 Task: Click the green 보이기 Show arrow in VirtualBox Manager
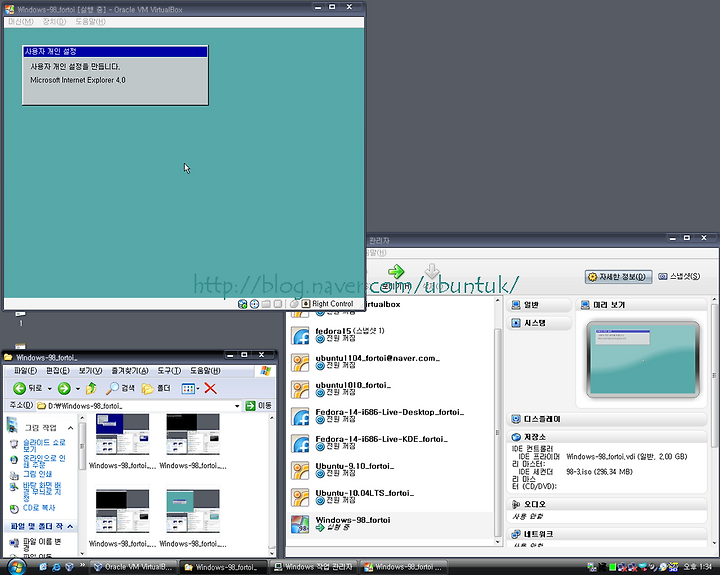[395, 271]
